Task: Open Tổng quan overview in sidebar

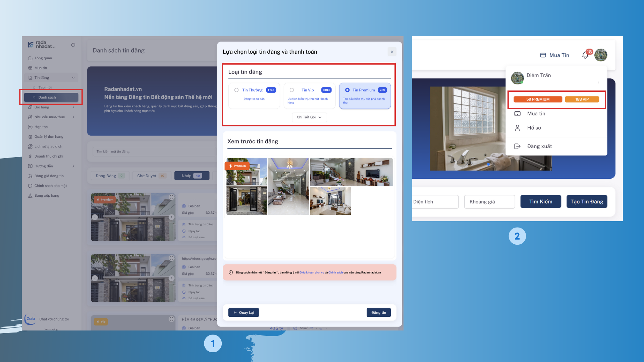Action: tap(43, 58)
